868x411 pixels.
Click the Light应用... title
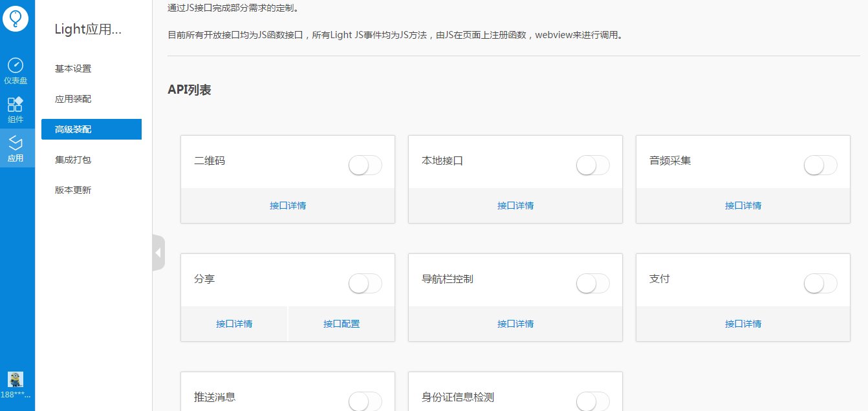(88, 29)
